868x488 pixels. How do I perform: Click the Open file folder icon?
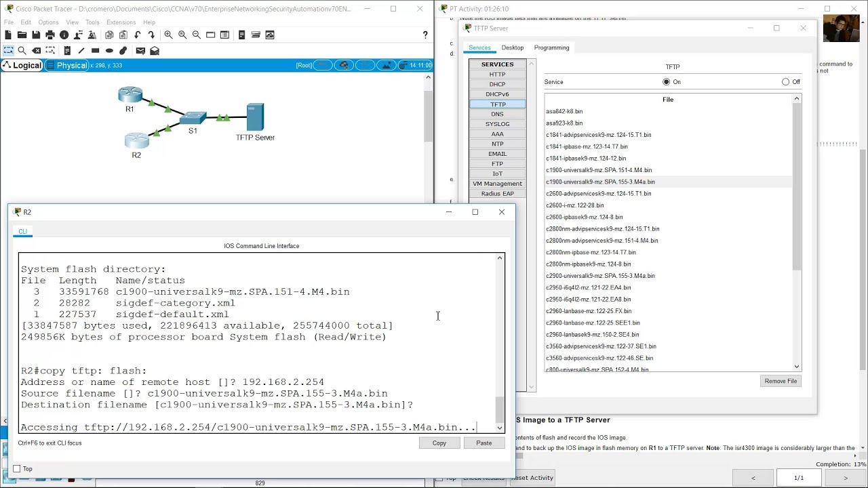click(22, 35)
